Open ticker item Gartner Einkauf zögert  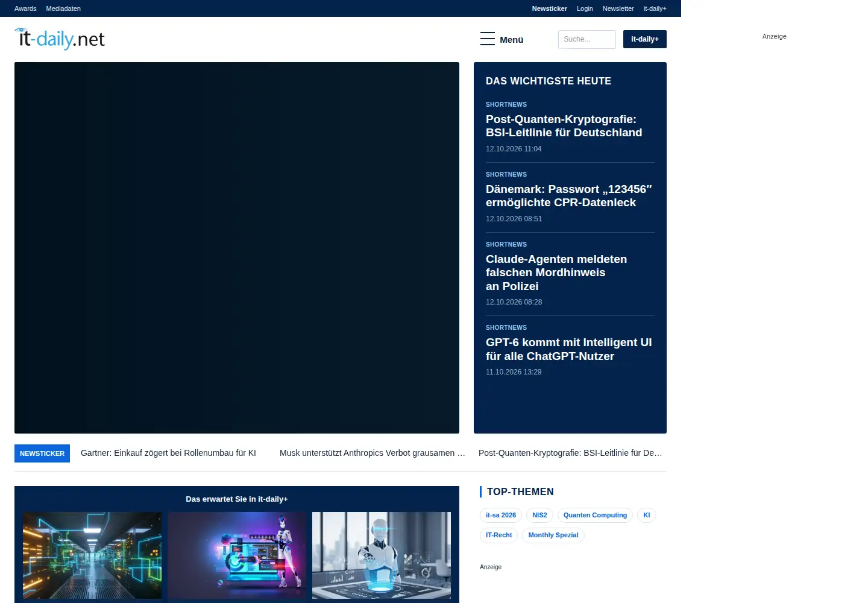[168, 453]
